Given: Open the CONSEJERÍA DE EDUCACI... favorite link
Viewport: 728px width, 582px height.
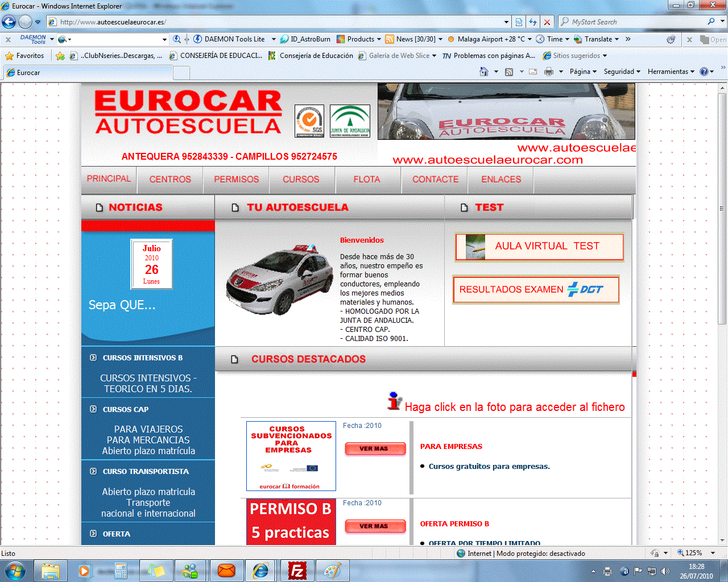Looking at the screenshot, I should pos(215,56).
